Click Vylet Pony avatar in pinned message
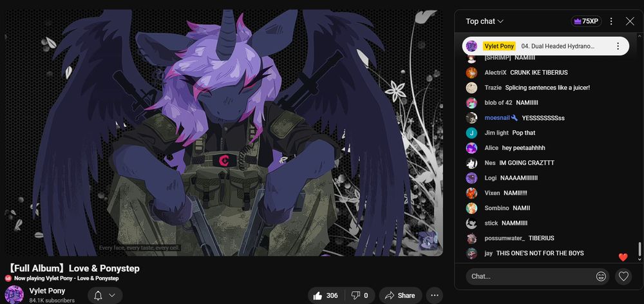The width and height of the screenshot is (644, 304). 471,46
